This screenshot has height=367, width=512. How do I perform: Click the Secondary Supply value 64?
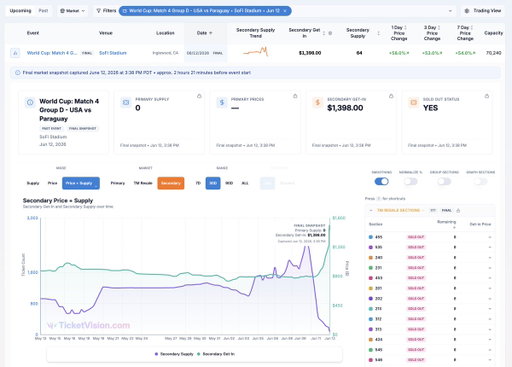point(359,53)
